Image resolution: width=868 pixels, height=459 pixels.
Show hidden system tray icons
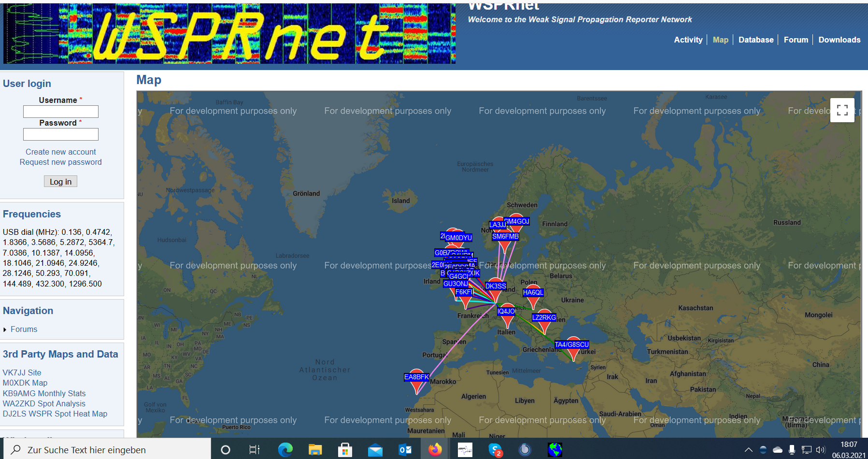point(748,450)
